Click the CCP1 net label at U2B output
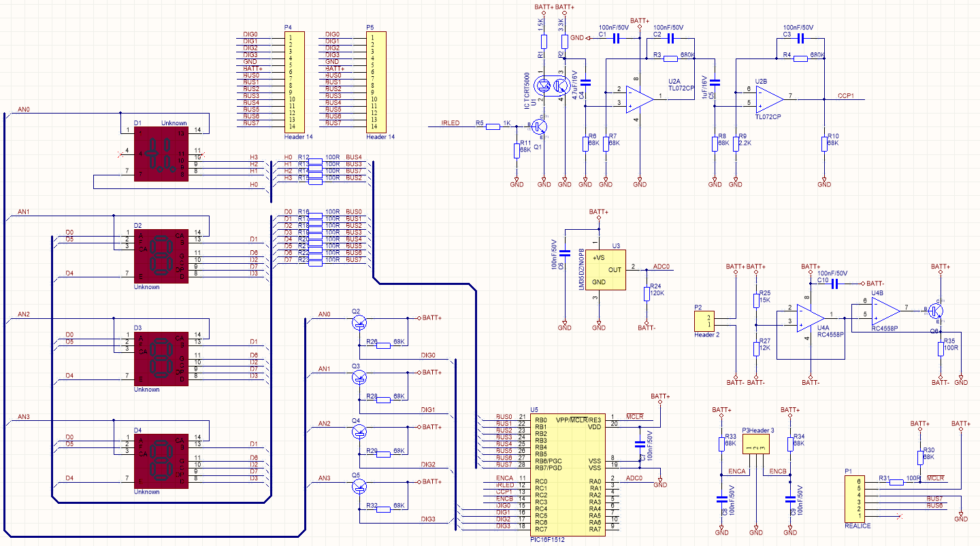The width and height of the screenshot is (980, 546). (847, 96)
